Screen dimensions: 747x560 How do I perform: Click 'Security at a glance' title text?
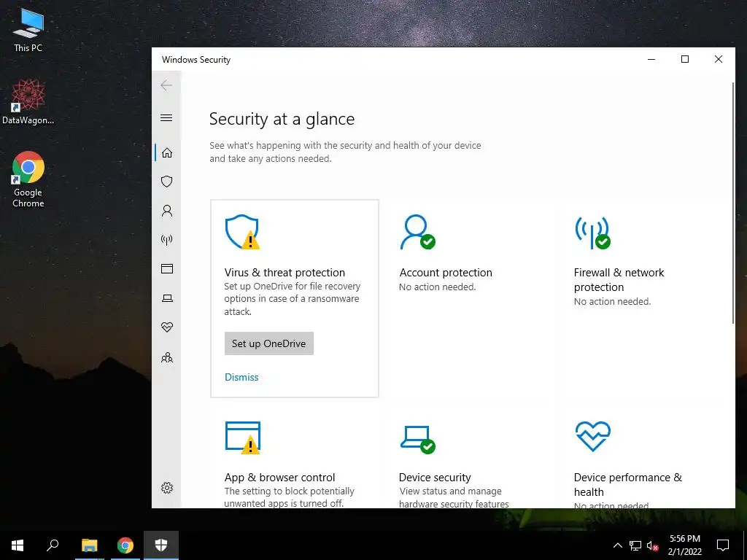pos(282,119)
